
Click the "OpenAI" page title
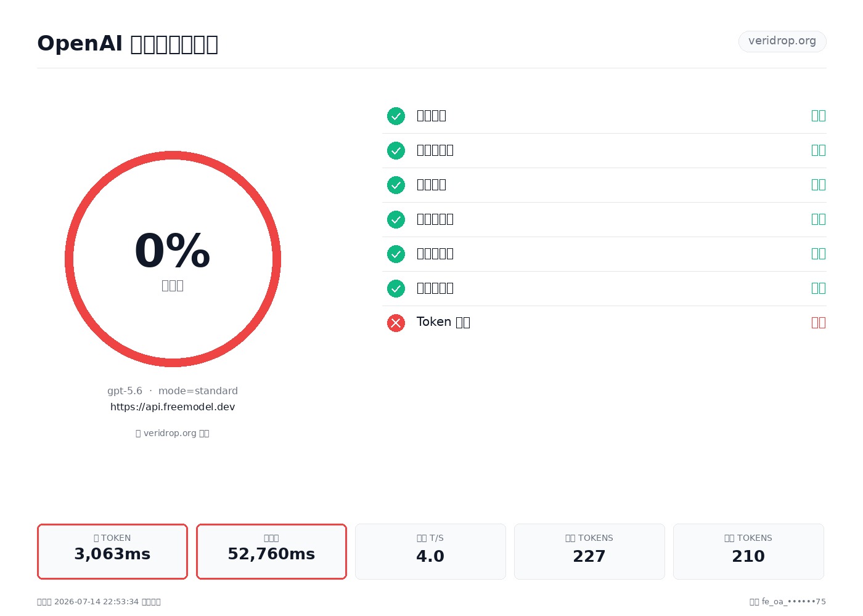pyautogui.click(x=80, y=44)
